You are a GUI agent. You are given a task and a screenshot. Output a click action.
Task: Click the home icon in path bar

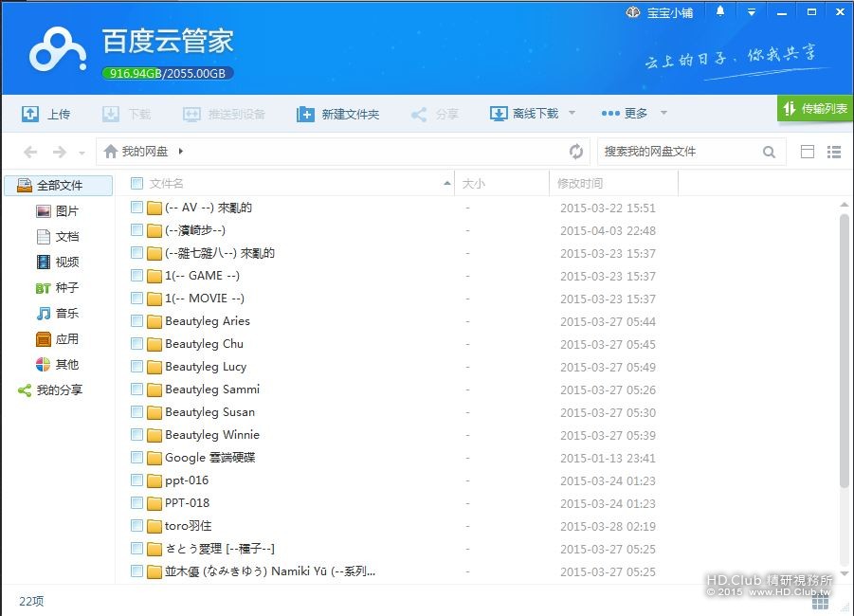point(111,151)
